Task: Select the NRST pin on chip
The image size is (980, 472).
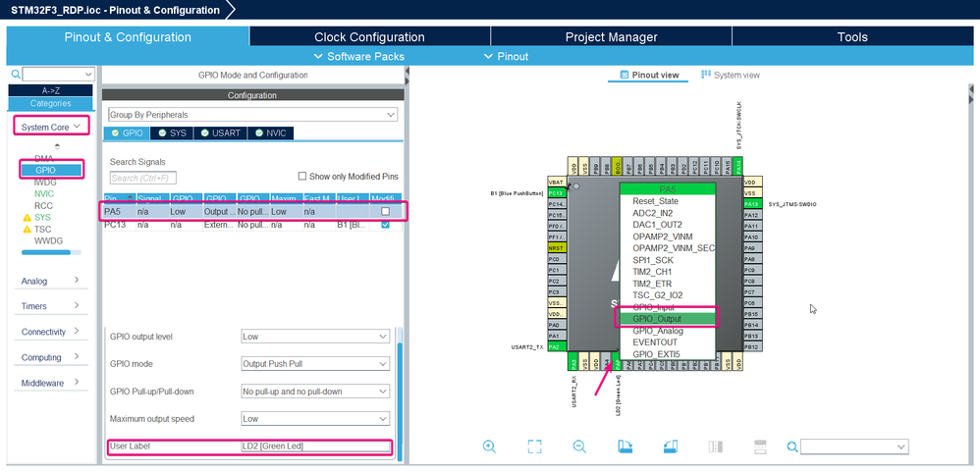Action: 556,248
